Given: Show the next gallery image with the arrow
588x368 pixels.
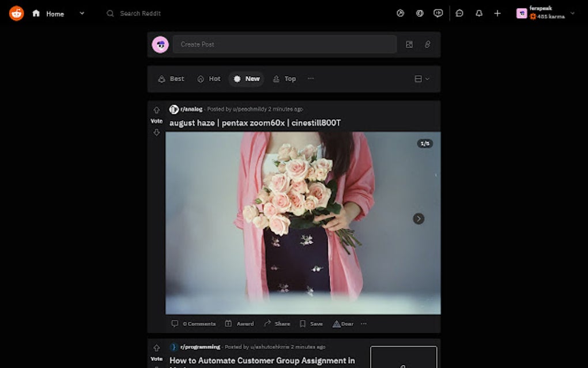Looking at the screenshot, I should pos(418,219).
